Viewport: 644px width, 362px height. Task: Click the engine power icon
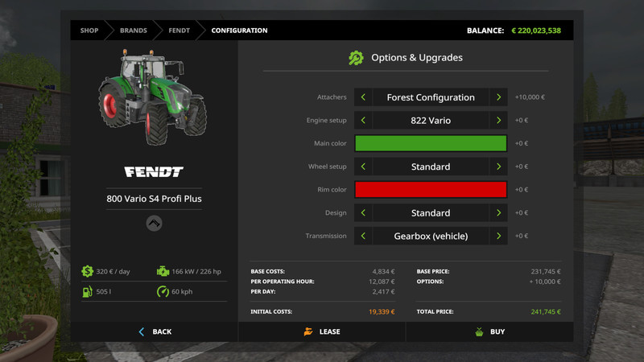click(163, 272)
